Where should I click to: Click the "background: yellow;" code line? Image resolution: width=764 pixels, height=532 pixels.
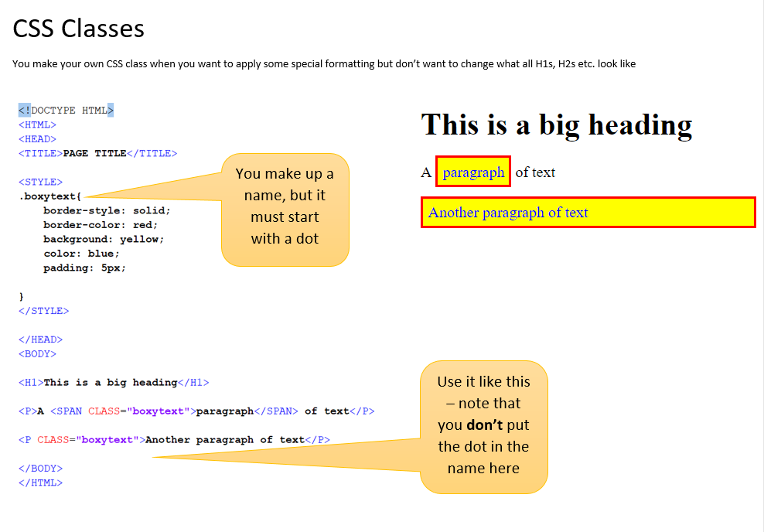point(103,240)
